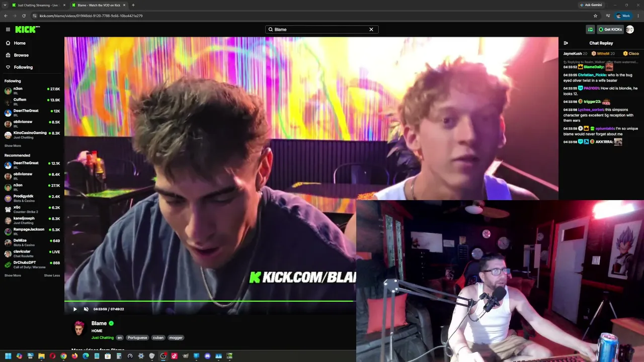Seek on the green video progress bar
644x362 pixels.
[210, 301]
